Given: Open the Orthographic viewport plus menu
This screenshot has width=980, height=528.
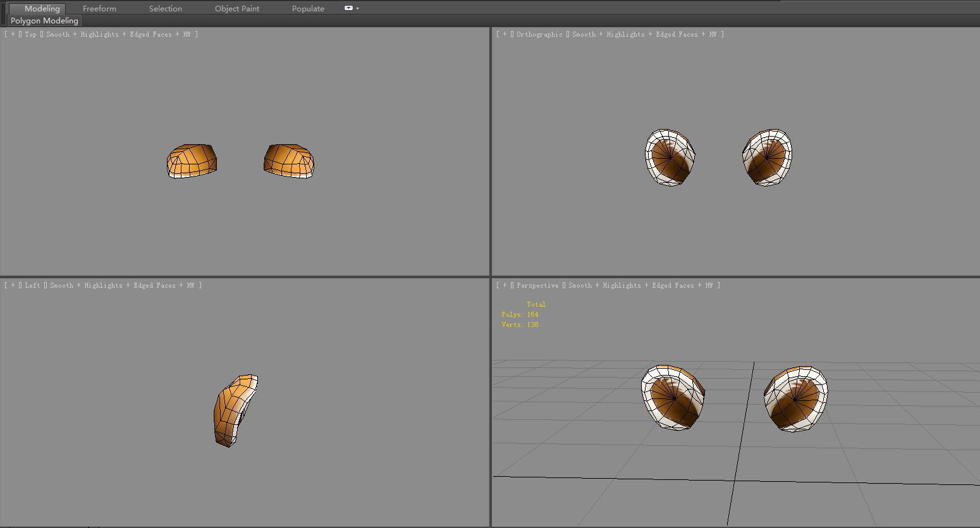Looking at the screenshot, I should tap(505, 35).
